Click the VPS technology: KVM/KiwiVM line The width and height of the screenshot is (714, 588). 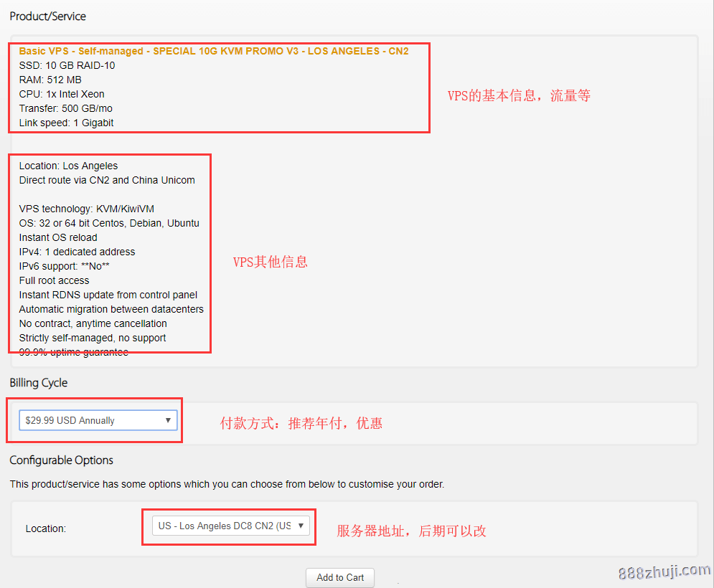coord(87,209)
